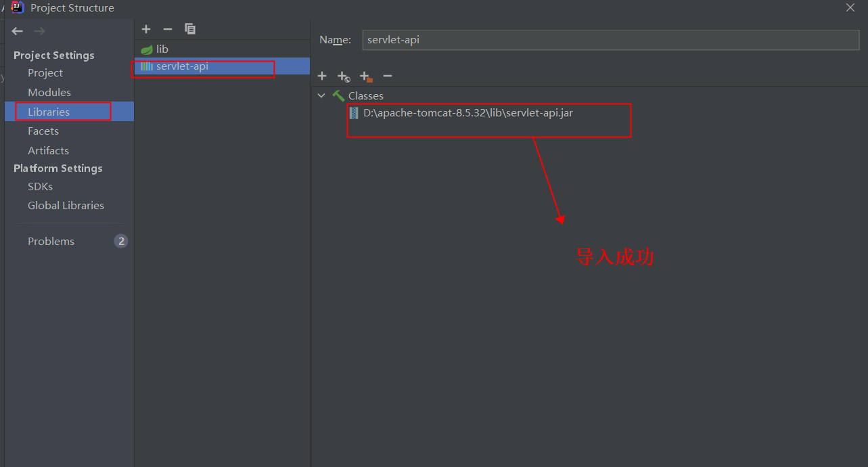
Task: Click the IntelliJ IDEA title bar icon
Action: [18, 7]
